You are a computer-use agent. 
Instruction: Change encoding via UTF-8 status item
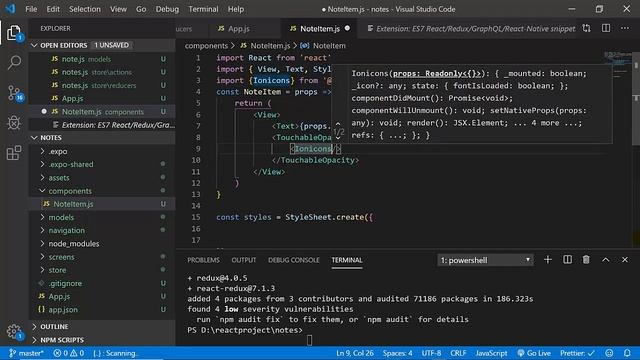point(431,353)
